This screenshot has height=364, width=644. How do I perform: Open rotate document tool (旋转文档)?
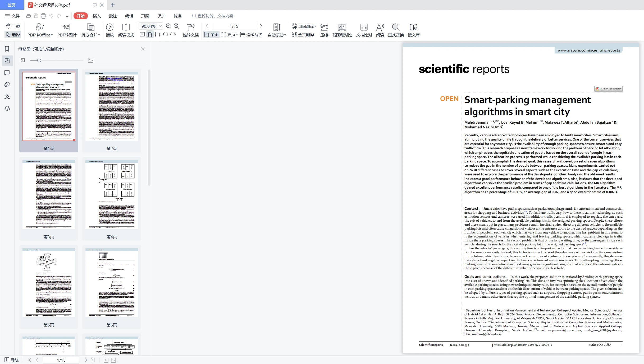(190, 30)
